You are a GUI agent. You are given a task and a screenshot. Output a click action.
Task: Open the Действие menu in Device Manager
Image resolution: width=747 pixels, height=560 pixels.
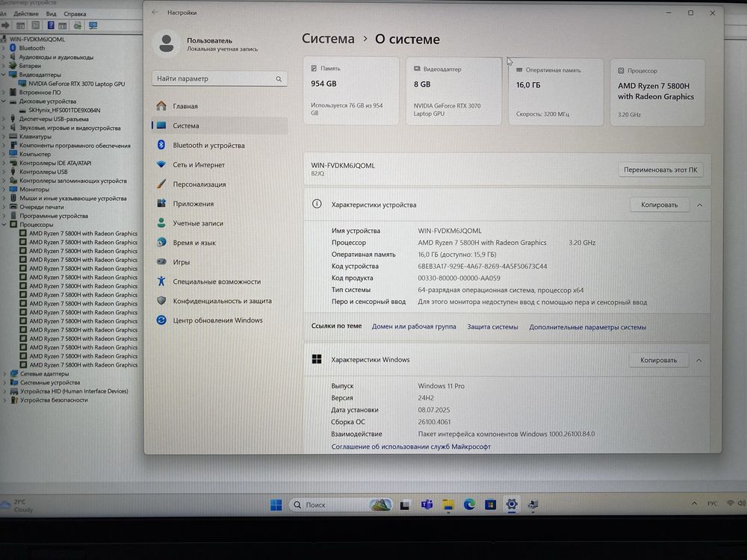(25, 13)
